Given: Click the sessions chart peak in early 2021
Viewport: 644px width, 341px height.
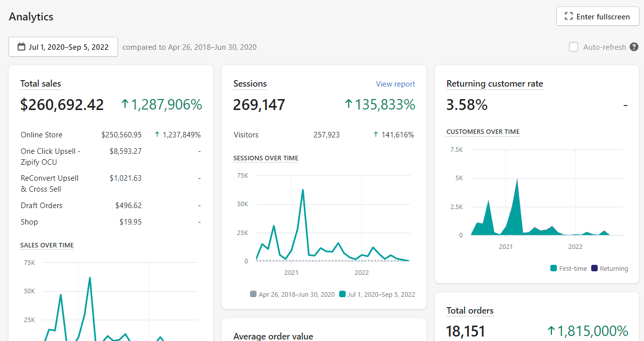Looking at the screenshot, I should click(303, 190).
